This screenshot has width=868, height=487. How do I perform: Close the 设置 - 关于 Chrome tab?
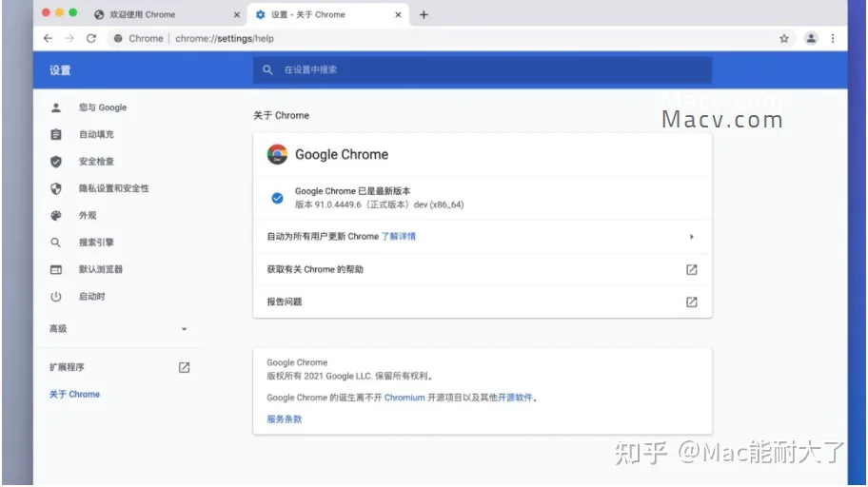pyautogui.click(x=398, y=15)
